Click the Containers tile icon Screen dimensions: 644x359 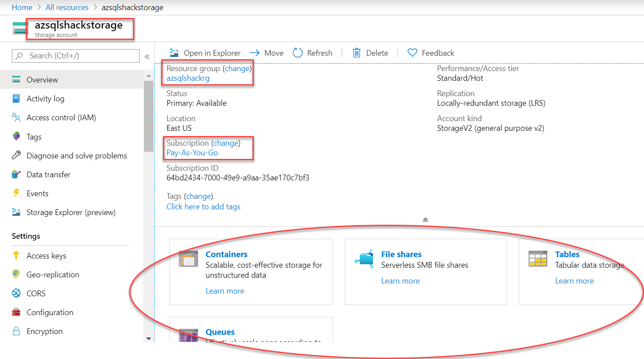(x=188, y=259)
